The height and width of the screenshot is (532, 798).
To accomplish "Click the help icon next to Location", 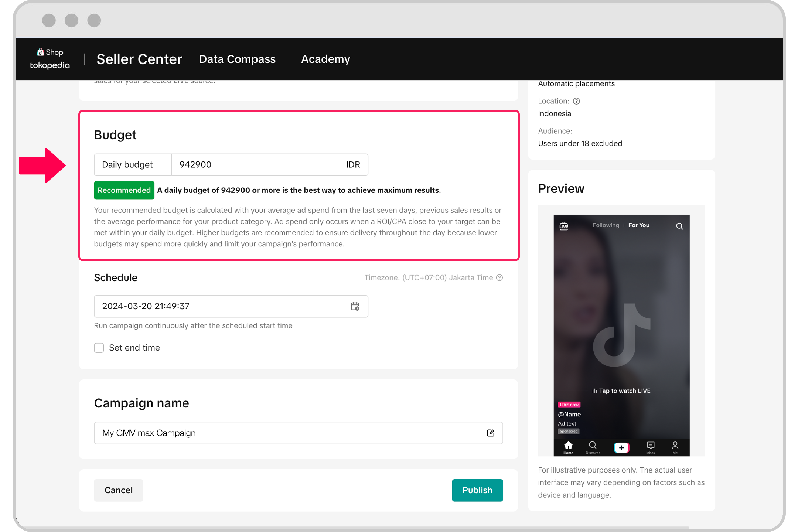I will pyautogui.click(x=577, y=101).
